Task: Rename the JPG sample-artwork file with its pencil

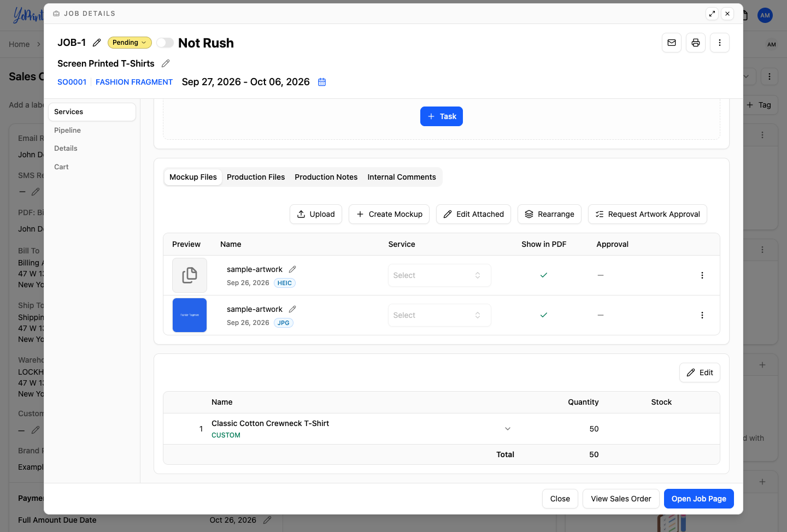Action: tap(292, 309)
